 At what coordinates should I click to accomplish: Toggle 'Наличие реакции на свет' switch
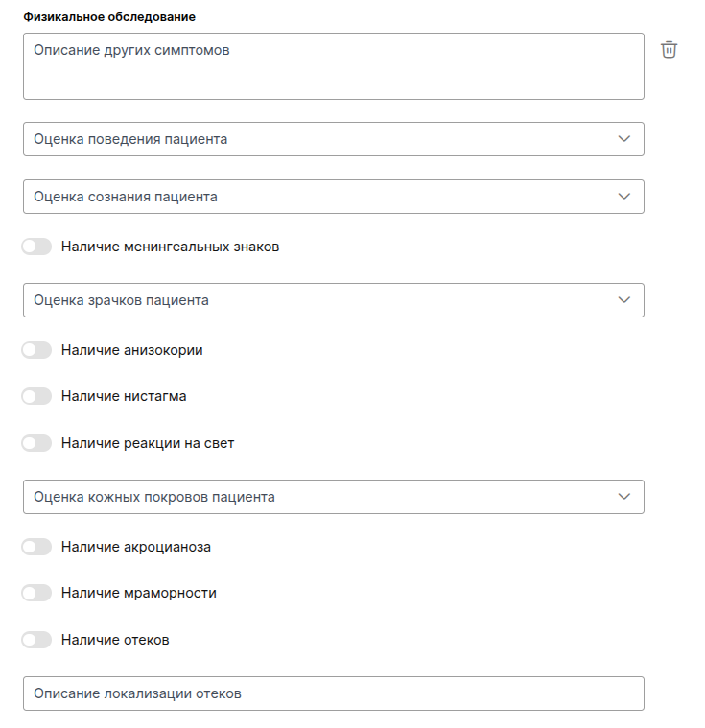36,443
